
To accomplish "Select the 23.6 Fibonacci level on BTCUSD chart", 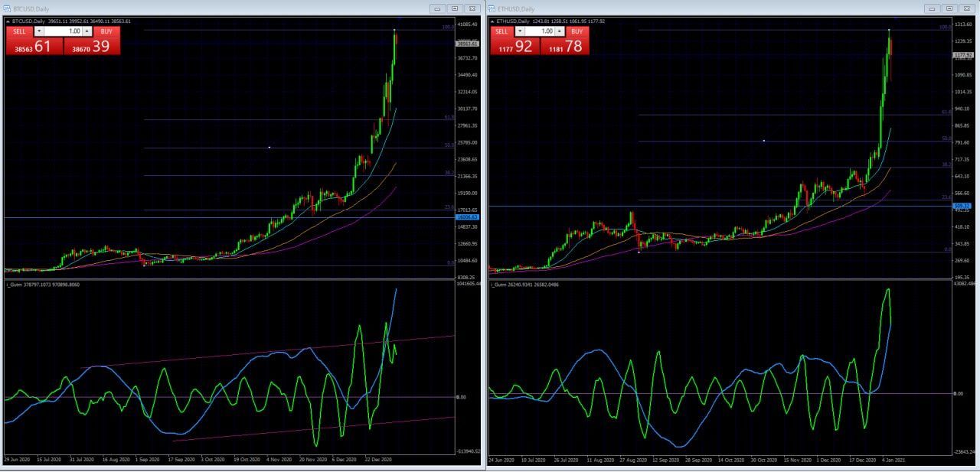I will [449, 207].
